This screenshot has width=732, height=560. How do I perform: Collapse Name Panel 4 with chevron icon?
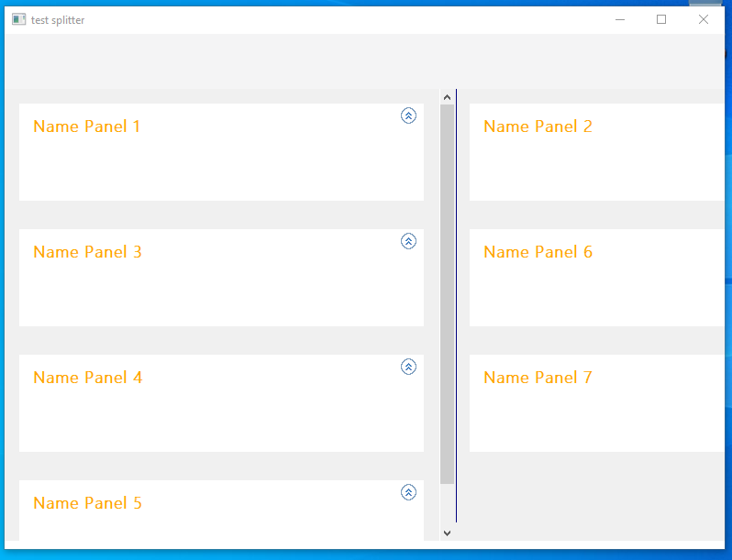[x=408, y=367]
